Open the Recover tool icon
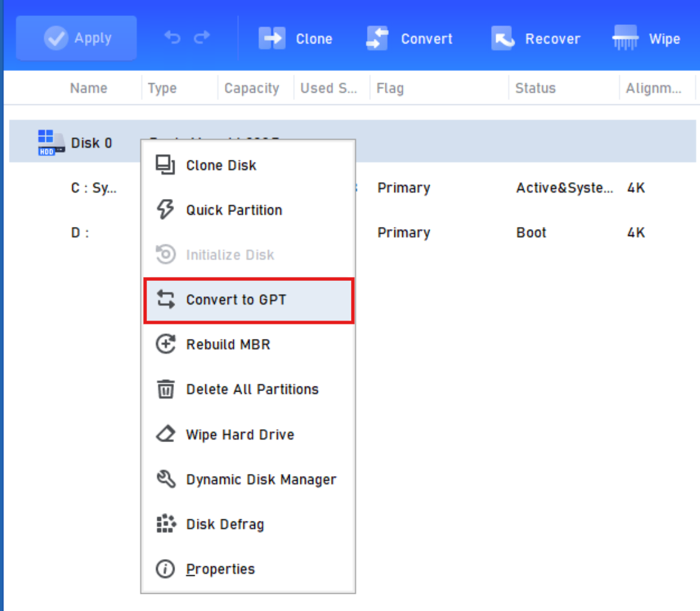 point(503,38)
